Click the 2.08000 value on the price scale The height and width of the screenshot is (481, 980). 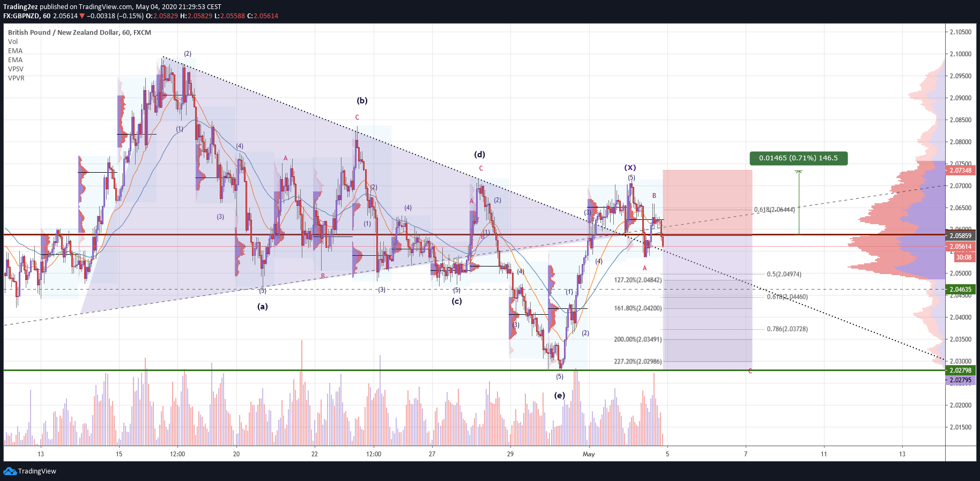coord(961,142)
